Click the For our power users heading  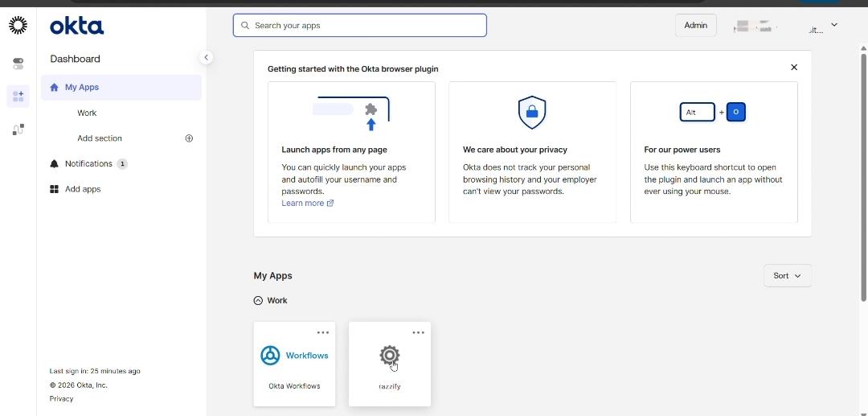tap(682, 150)
